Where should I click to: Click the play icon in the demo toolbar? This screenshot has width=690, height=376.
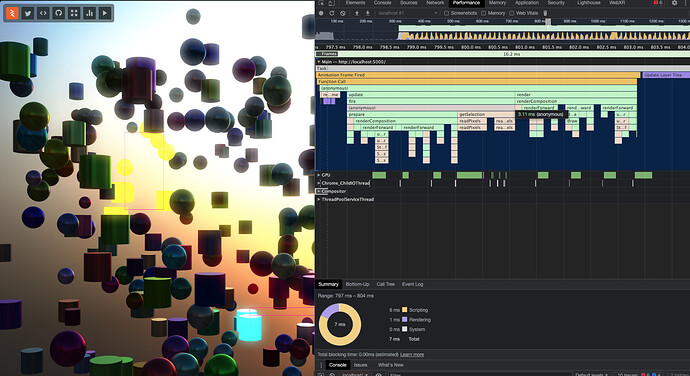tap(105, 13)
